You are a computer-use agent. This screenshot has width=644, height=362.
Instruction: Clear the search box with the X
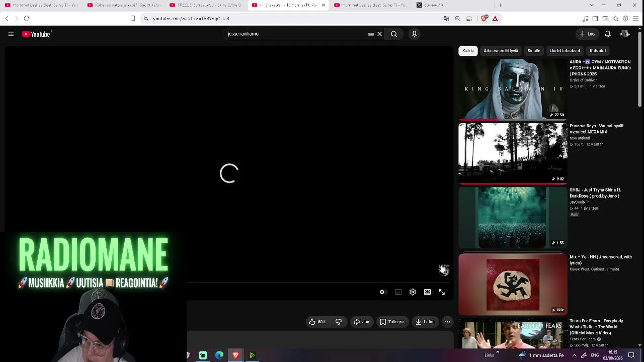coord(380,34)
